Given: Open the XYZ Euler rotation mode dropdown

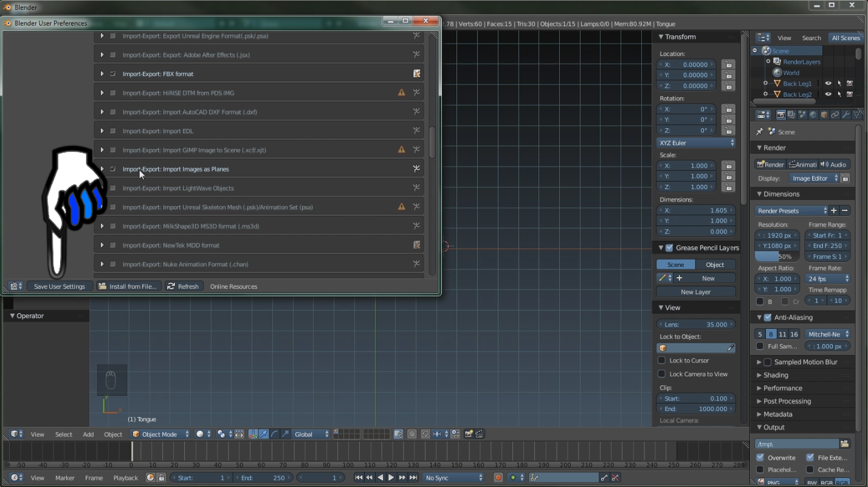Looking at the screenshot, I should coord(696,143).
